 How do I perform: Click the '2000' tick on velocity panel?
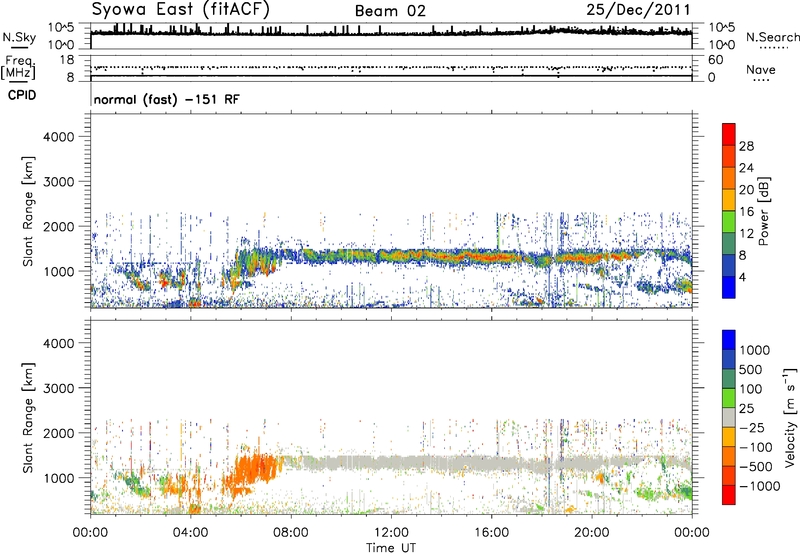59,433
